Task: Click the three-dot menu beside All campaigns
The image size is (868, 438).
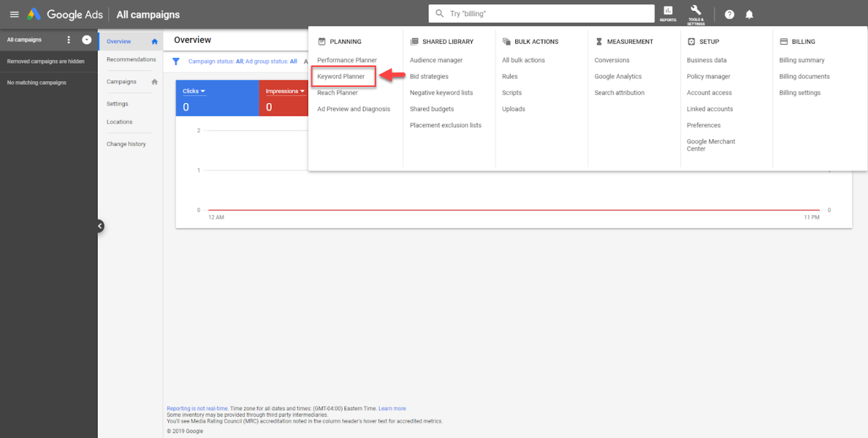Action: (x=69, y=40)
